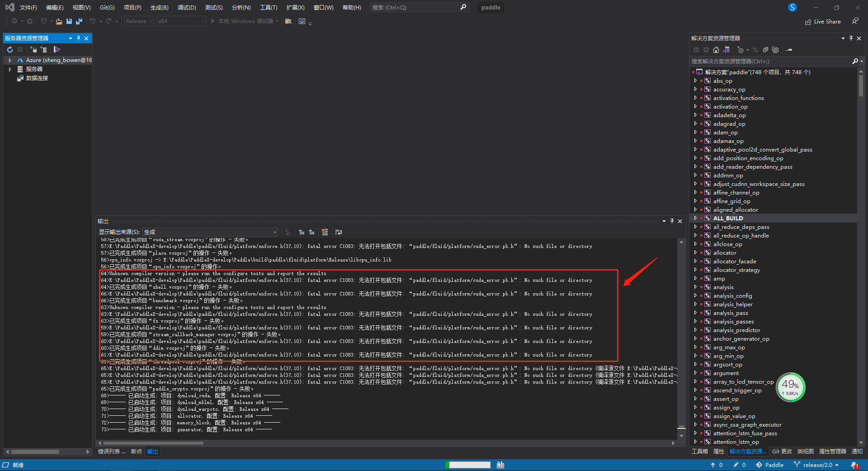Open the 调试(D) menu
Image resolution: width=868 pixels, height=471 pixels.
click(187, 7)
